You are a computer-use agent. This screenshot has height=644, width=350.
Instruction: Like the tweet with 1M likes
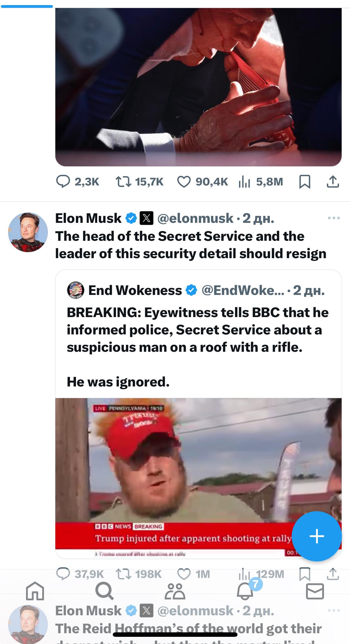184,574
